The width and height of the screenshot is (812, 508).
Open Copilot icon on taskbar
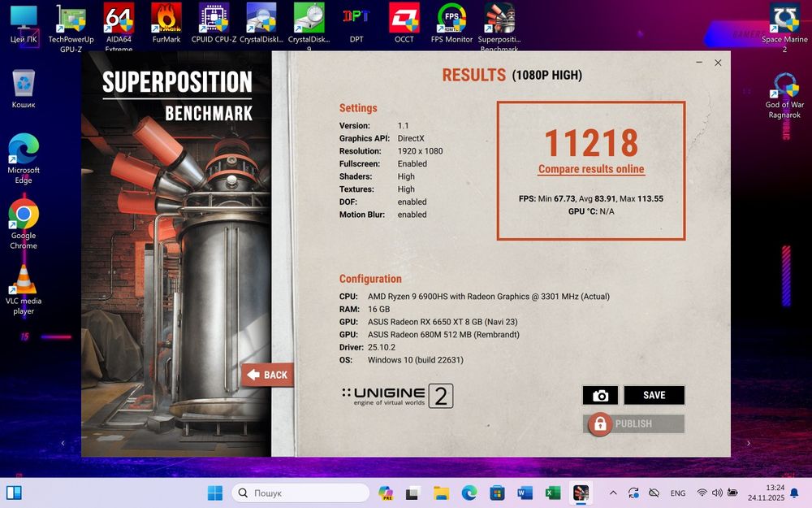point(385,493)
